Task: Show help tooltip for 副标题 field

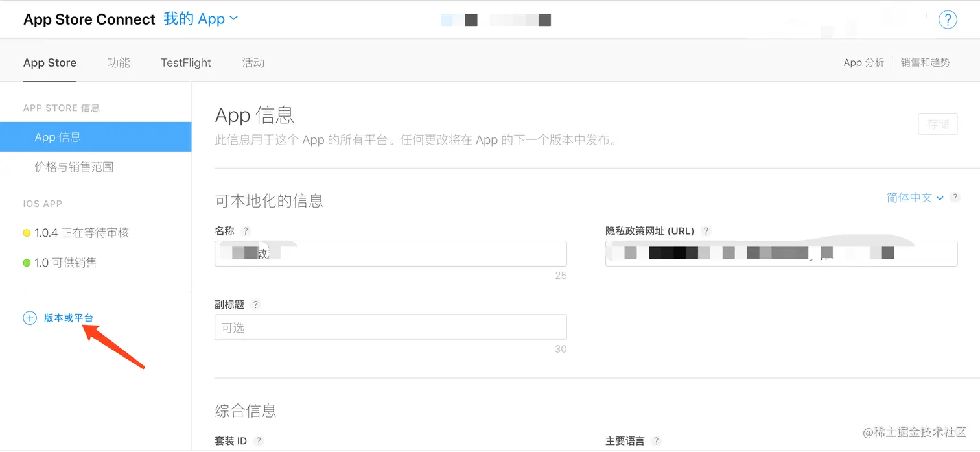Action: pyautogui.click(x=255, y=304)
